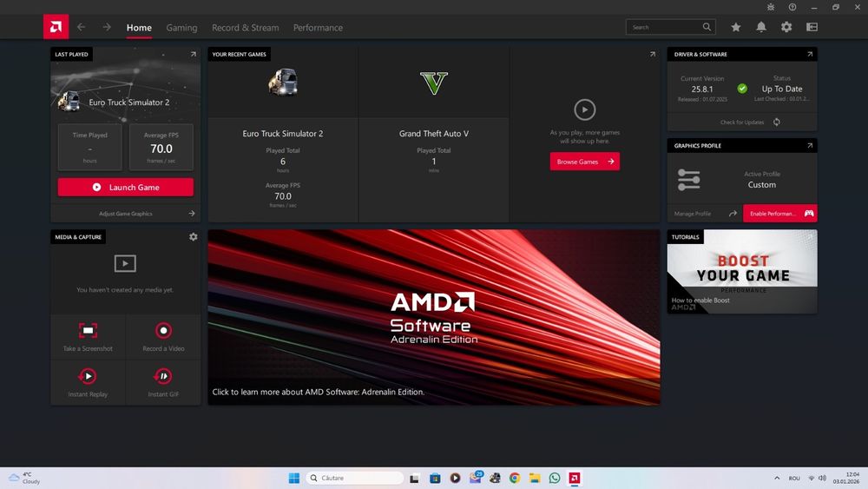This screenshot has width=868, height=489.
Task: Expand Your Recent Games panel
Action: (653, 54)
